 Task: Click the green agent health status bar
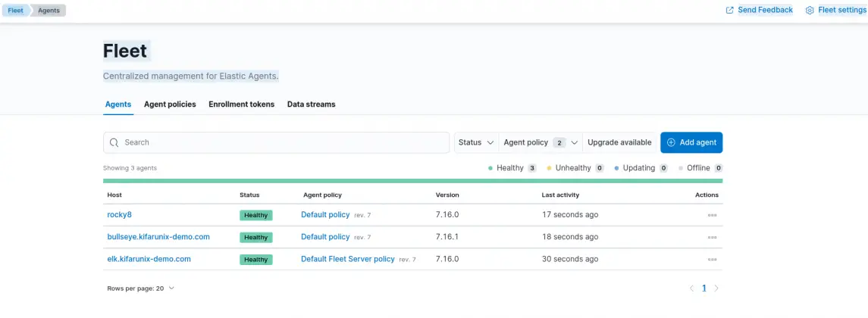412,181
